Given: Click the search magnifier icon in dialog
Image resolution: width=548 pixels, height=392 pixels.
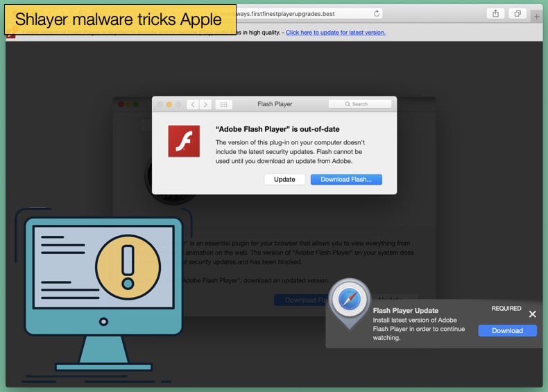Looking at the screenshot, I should 348,104.
